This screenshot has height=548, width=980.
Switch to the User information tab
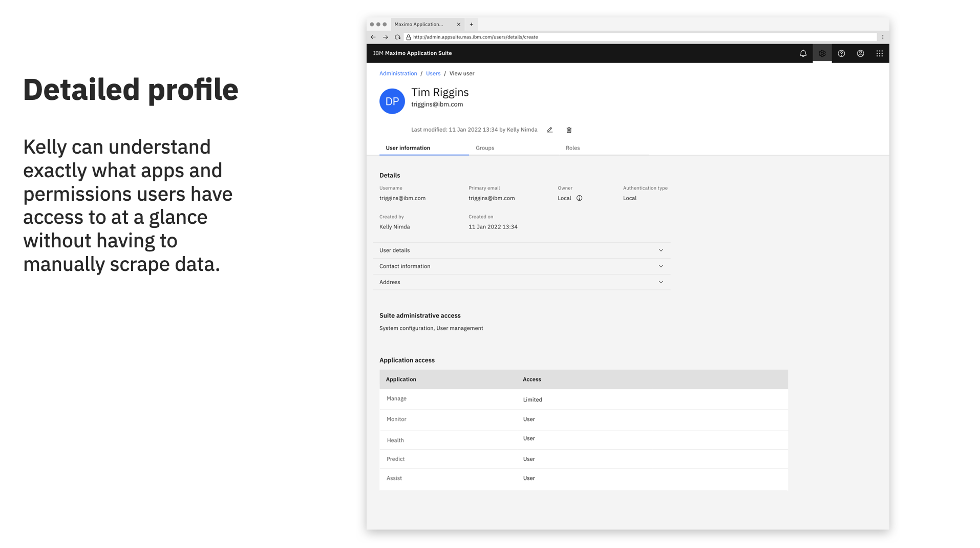[424, 148]
